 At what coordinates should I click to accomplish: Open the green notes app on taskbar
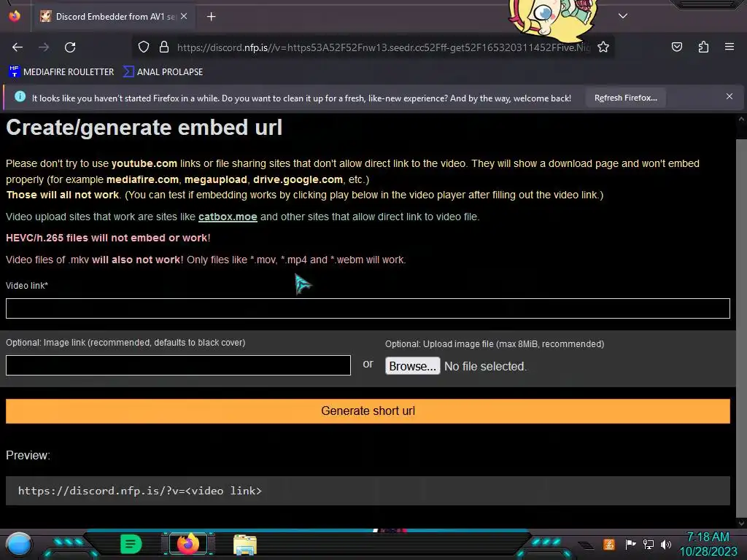click(x=131, y=544)
